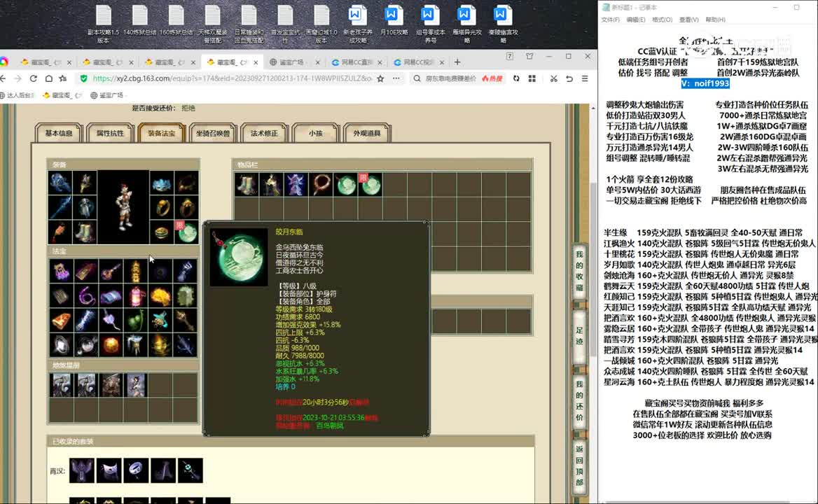The height and width of the screenshot is (504, 818).
Task: Click the browser back arrow
Action: (x=4, y=78)
